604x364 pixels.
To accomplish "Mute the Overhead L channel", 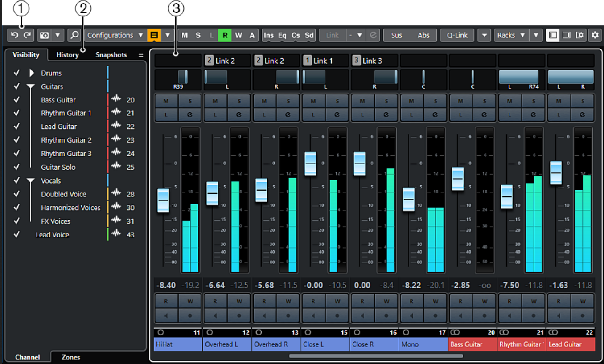I will pos(215,101).
